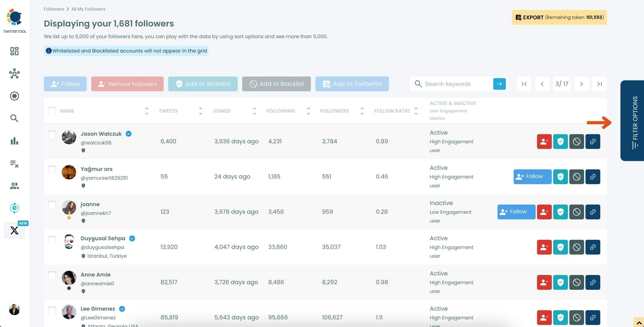Image resolution: width=644 pixels, height=327 pixels.
Task: Click the blacklist icon for joanne
Action: coord(576,211)
